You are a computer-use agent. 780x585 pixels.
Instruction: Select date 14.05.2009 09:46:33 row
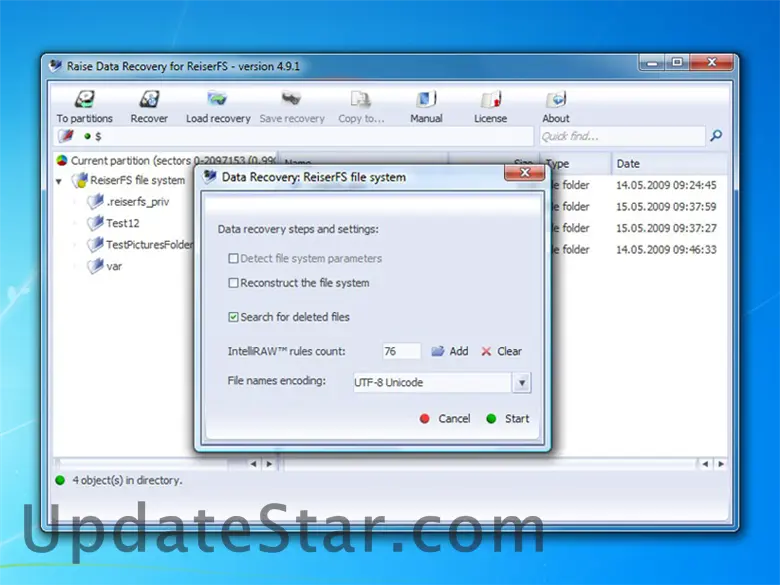point(666,249)
